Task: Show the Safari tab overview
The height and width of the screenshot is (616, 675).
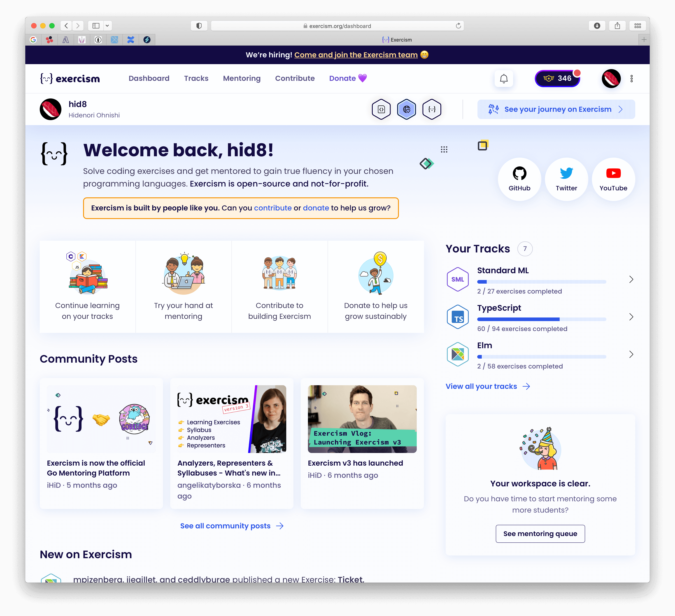Action: click(638, 26)
